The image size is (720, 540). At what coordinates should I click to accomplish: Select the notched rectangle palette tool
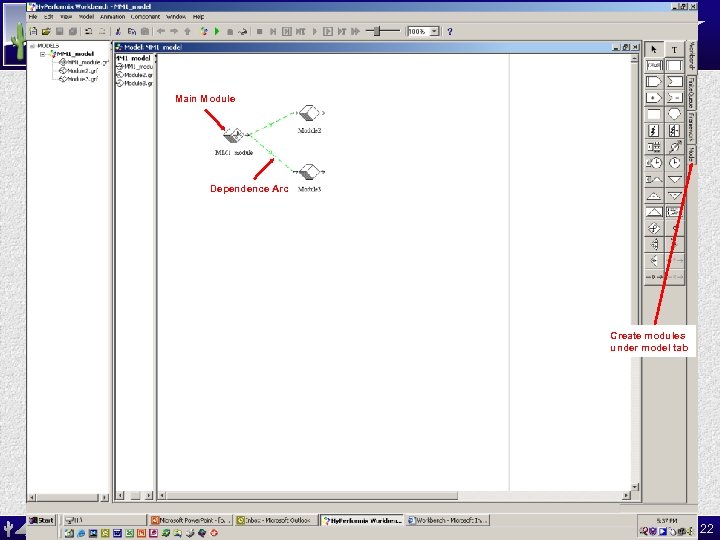674,82
